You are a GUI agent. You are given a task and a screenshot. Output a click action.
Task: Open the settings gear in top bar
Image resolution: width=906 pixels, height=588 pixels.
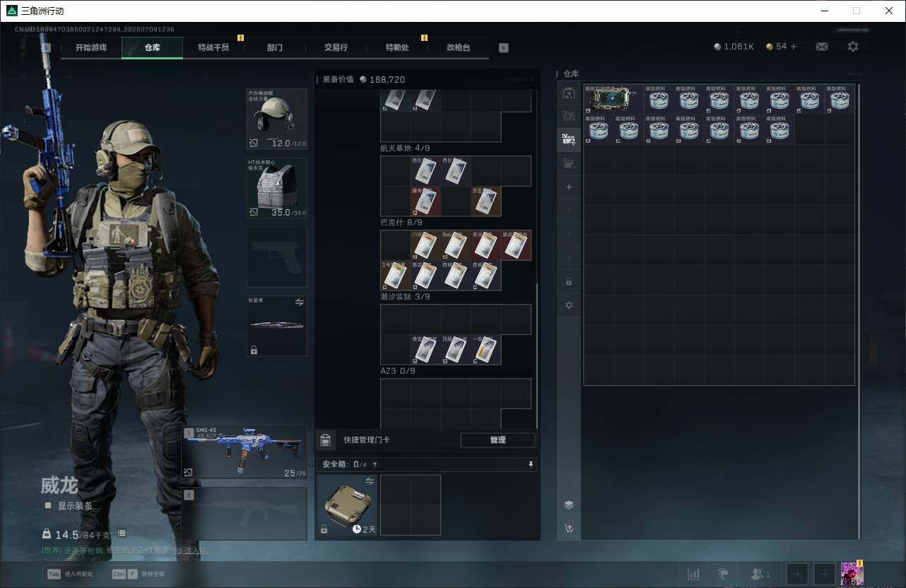click(853, 47)
